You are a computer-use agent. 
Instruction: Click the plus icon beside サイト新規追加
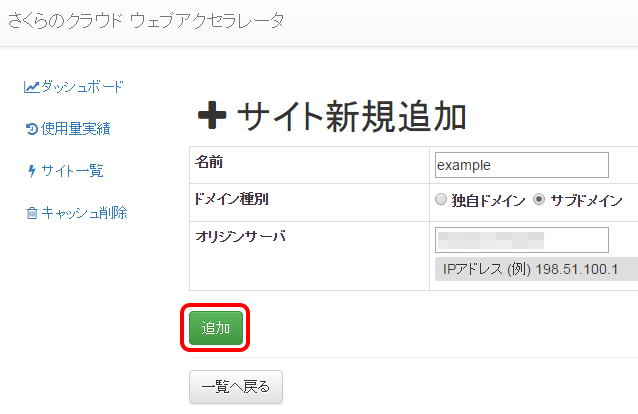click(x=212, y=116)
